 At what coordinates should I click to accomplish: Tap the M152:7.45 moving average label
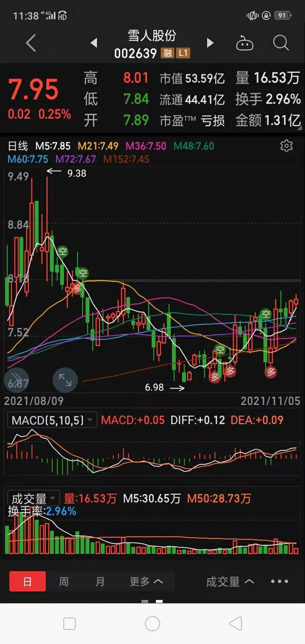(126, 159)
